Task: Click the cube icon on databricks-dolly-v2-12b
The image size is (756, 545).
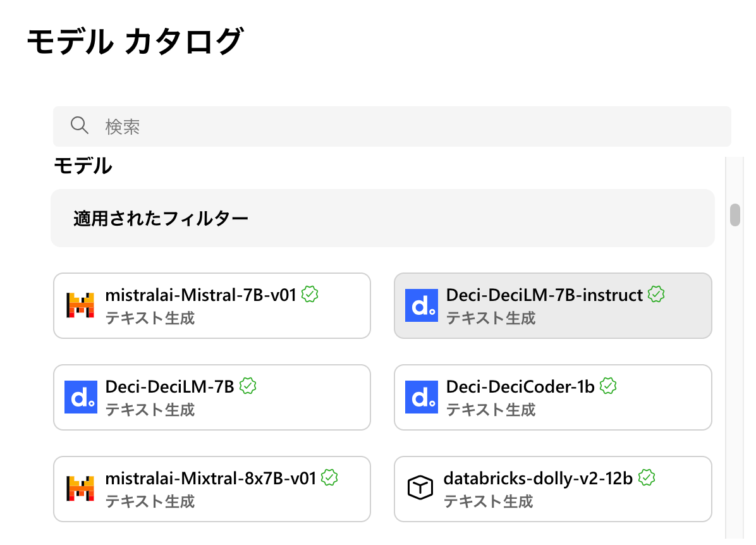Action: (420, 489)
